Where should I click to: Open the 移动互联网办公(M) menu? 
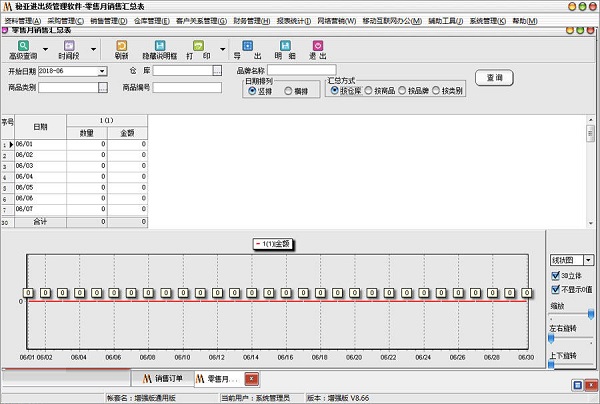(392, 21)
